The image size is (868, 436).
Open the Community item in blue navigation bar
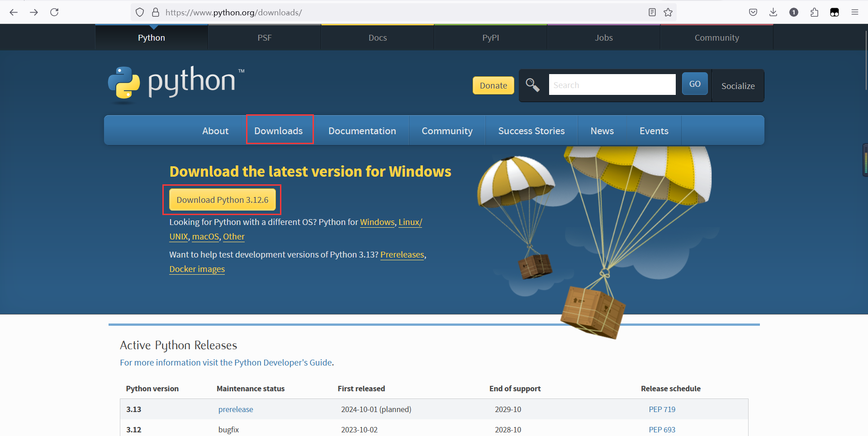click(x=447, y=131)
